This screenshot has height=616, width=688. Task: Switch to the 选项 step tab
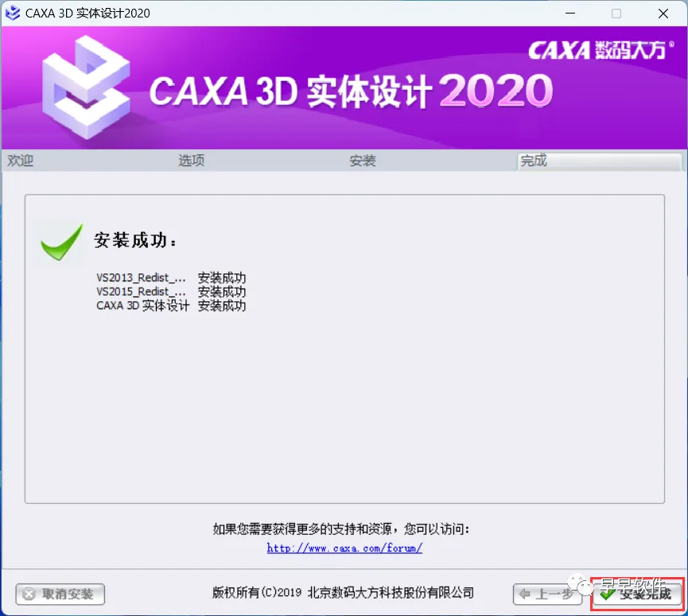click(192, 161)
